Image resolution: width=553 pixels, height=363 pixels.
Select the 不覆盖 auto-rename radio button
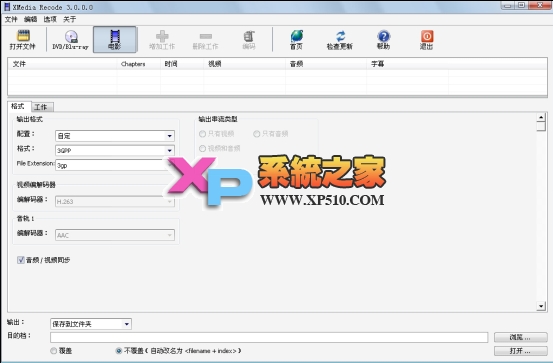[119, 351]
